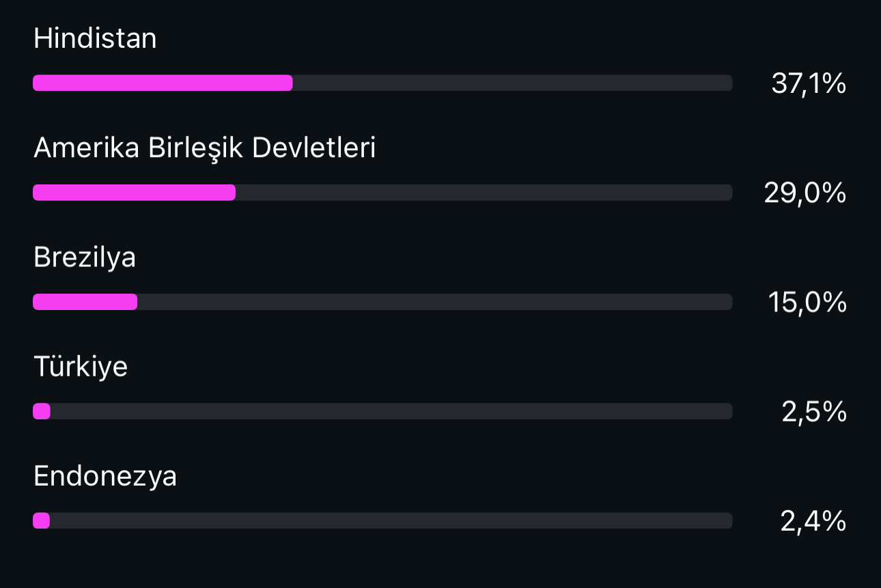Click the small pink segment of Endonezya bar

point(41,520)
